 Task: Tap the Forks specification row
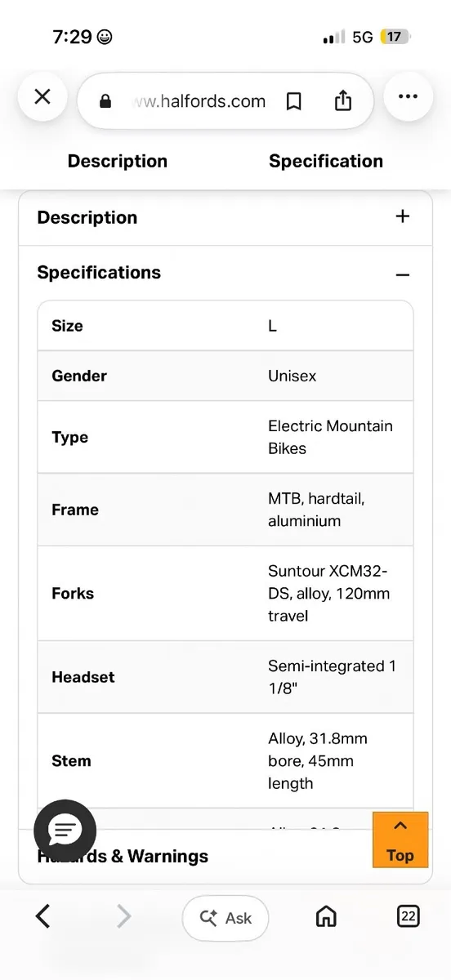[x=225, y=594]
